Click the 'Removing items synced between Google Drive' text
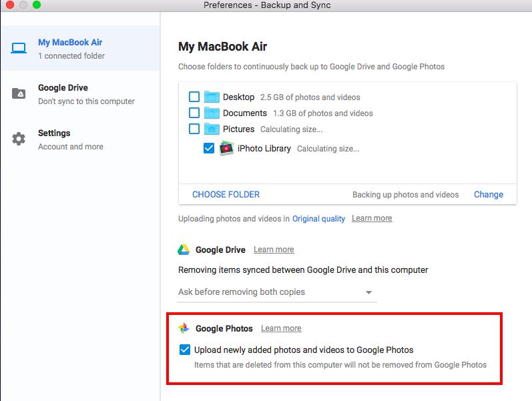This screenshot has width=532, height=401. click(303, 270)
